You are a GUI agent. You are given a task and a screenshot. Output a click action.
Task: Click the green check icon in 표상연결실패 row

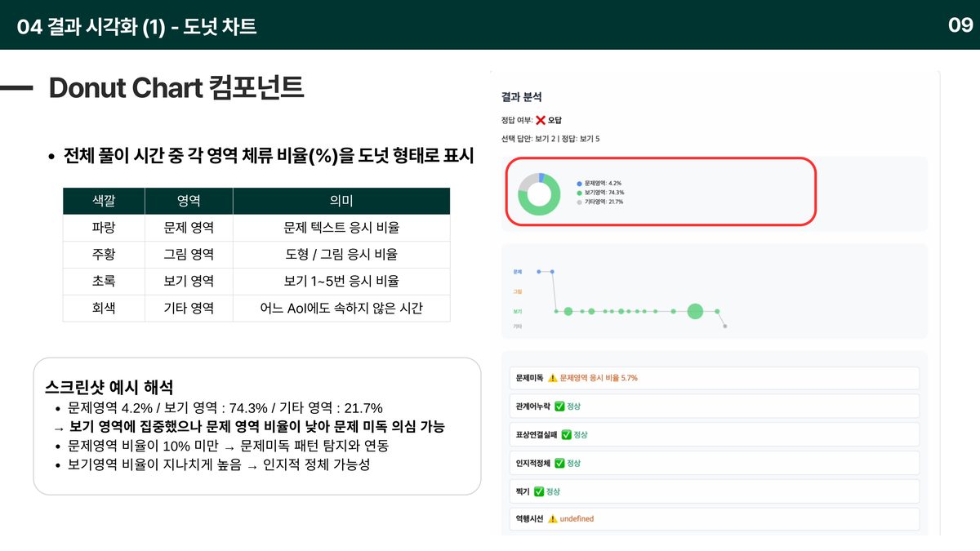tap(567, 434)
